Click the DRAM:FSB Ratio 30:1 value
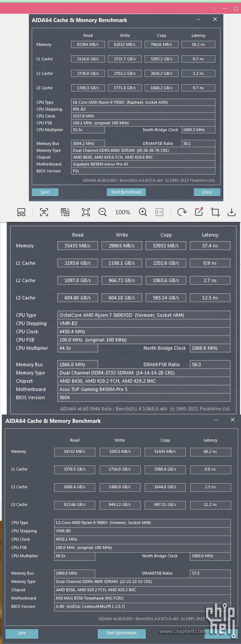The height and width of the screenshot is (644, 241). [198, 143]
